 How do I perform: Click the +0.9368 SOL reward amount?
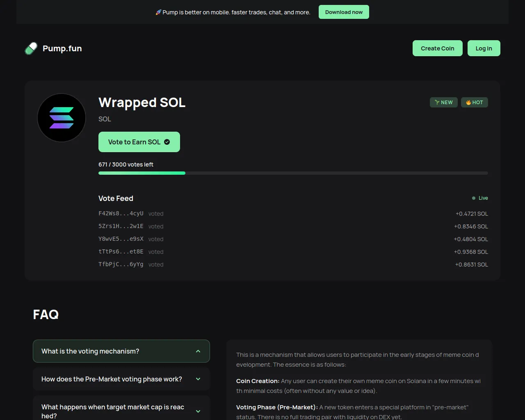point(471,252)
